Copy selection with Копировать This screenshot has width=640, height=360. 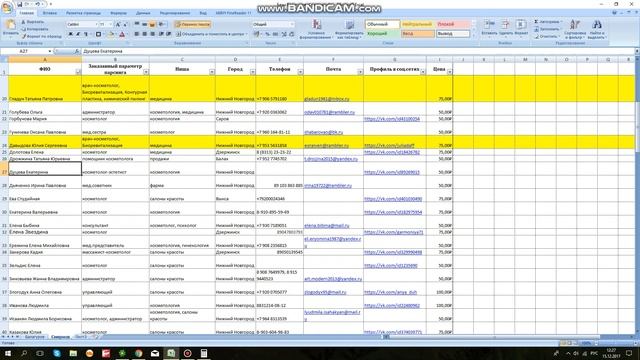[x=35, y=29]
